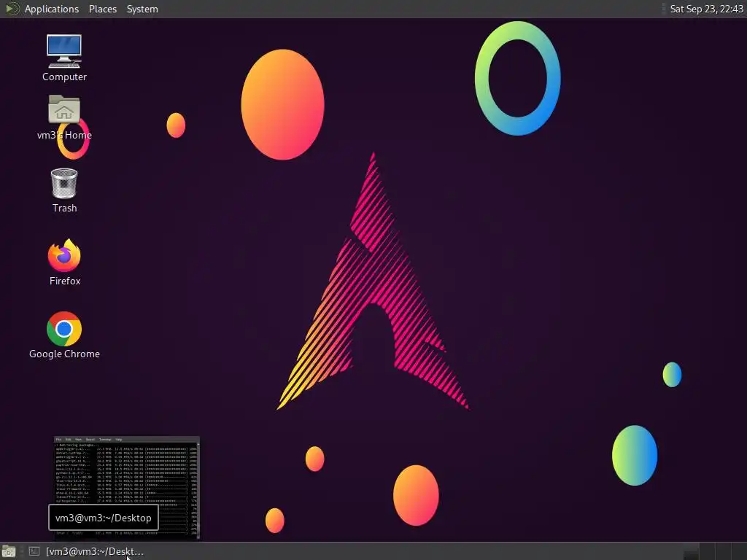Viewport: 747px width, 560px height.
Task: Open the clock showing Sat Sep 23, 22:43
Action: (x=706, y=9)
